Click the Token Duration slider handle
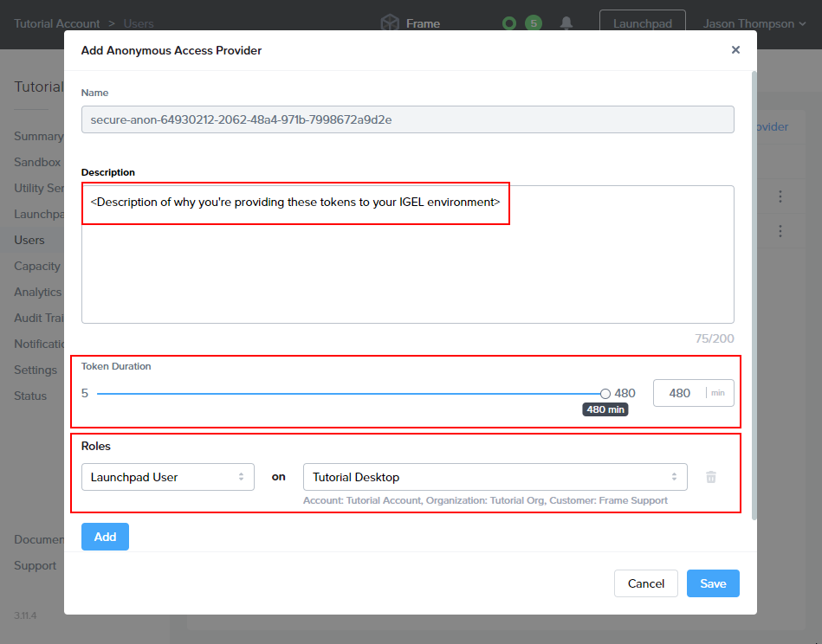The height and width of the screenshot is (644, 822). [x=605, y=393]
